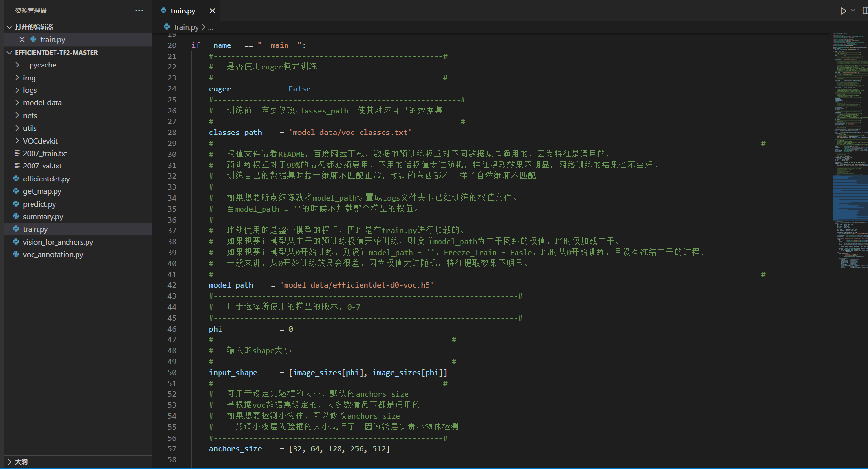Click the Python icon in the breadcrumb bar
The image size is (868, 469).
click(167, 27)
